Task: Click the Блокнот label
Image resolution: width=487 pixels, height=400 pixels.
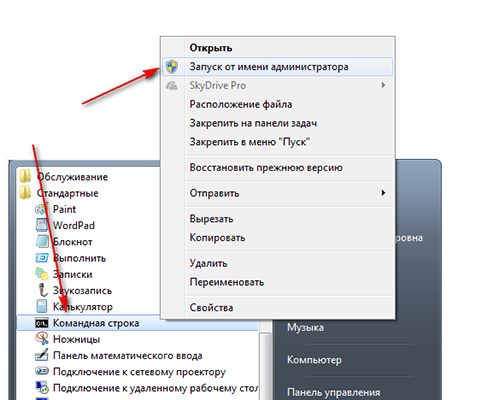Action: tap(73, 242)
